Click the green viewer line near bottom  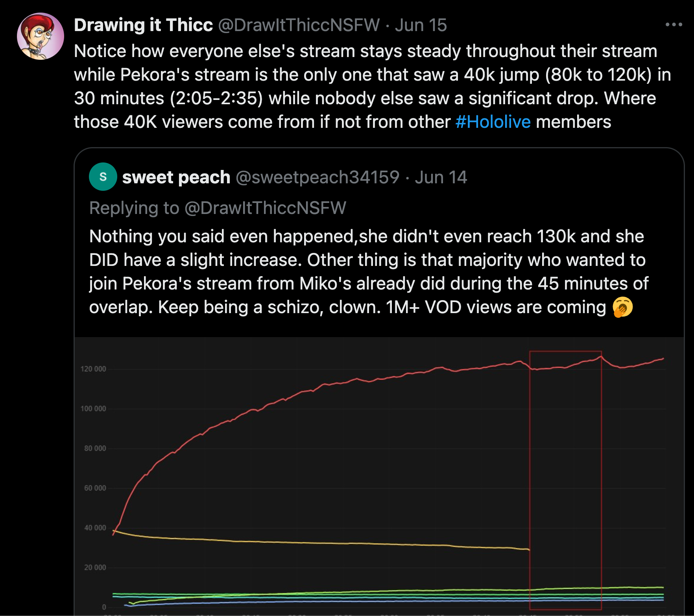pyautogui.click(x=393, y=590)
